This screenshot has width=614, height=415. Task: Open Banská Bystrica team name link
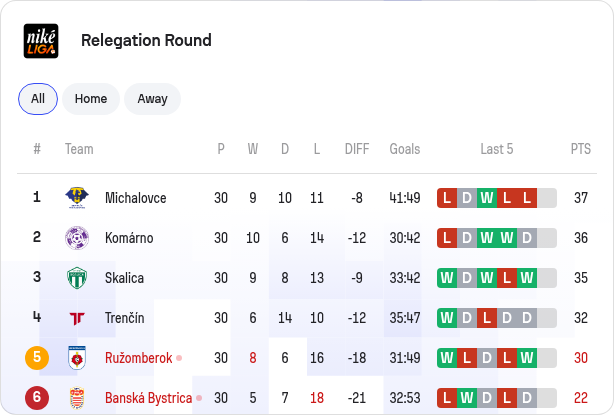pos(148,398)
